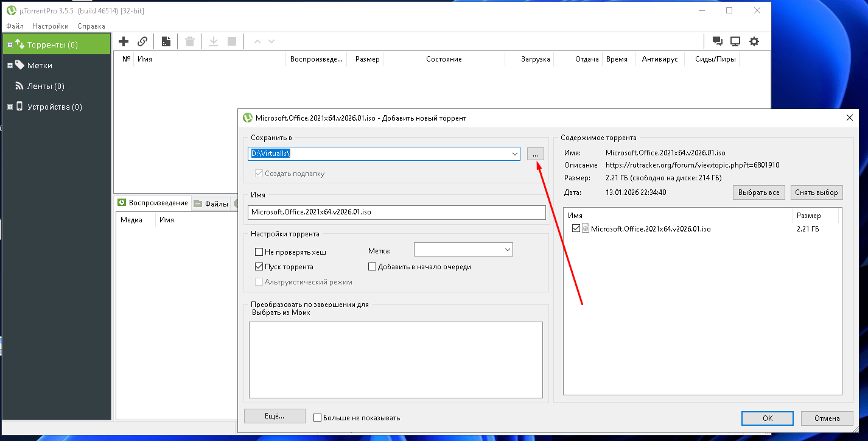Viewport: 868px width, 441px height.
Task: Click the Размер header in torrent contents
Action: 816,216
